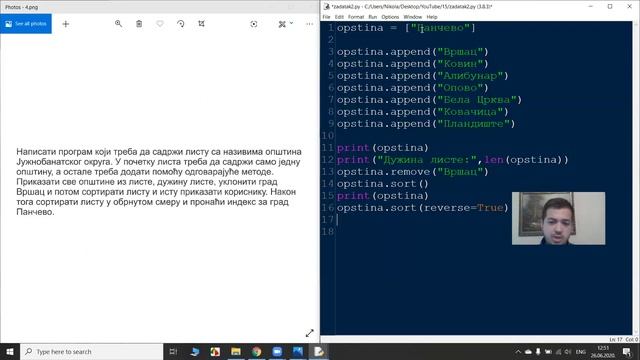The width and height of the screenshot is (640, 360).
Task: Open File Explorer from the taskbar
Action: pos(236,351)
